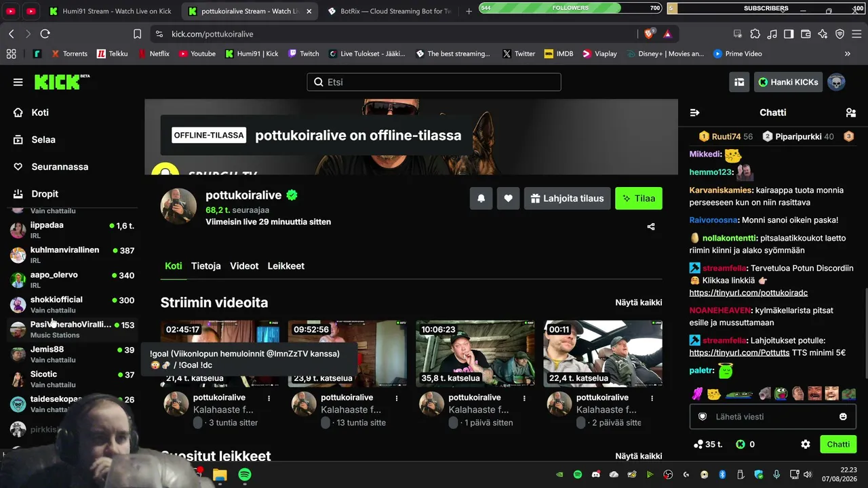Open the chat users list icon
868x488 pixels.
click(x=851, y=113)
